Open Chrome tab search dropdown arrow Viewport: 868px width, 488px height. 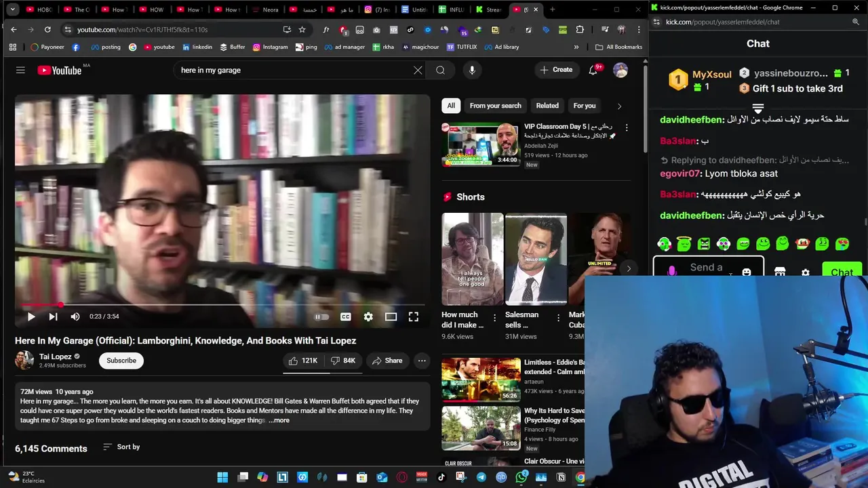pyautogui.click(x=14, y=9)
